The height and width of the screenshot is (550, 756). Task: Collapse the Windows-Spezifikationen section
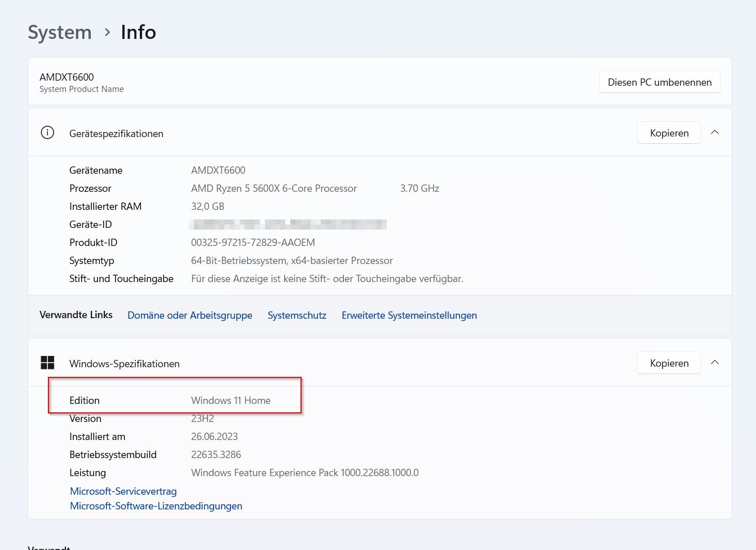coord(715,363)
